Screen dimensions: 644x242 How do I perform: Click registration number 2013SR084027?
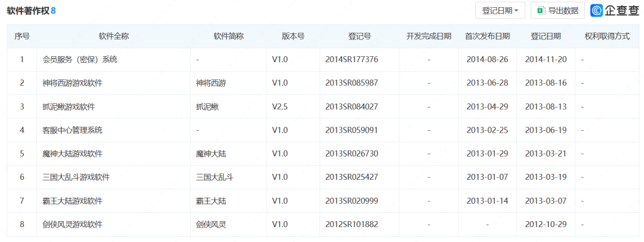click(352, 106)
